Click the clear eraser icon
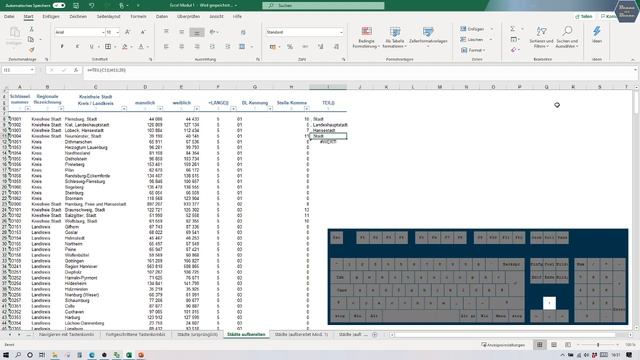 point(513,50)
